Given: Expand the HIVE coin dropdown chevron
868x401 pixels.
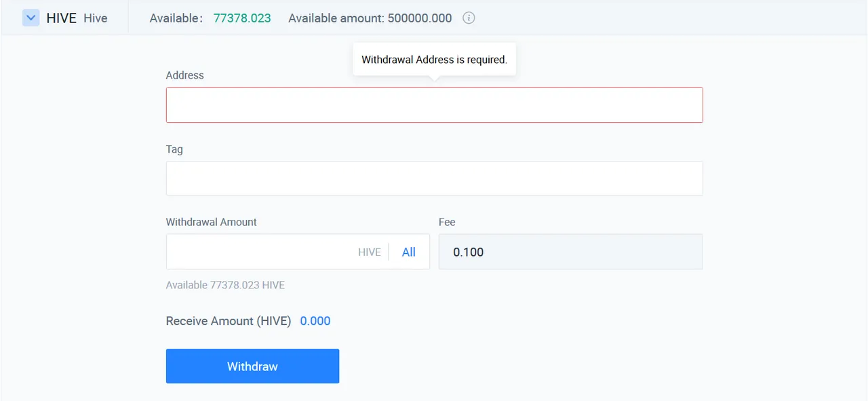Looking at the screenshot, I should coord(31,18).
